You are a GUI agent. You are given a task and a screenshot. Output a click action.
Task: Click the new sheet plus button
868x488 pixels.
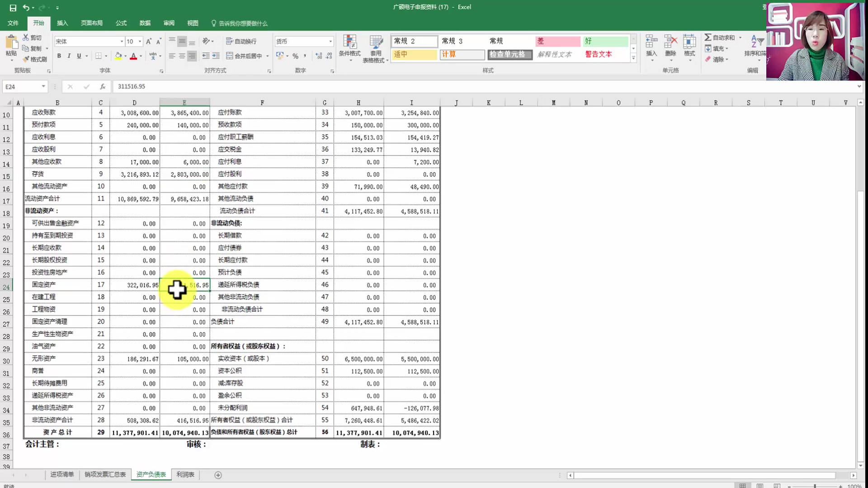(x=218, y=475)
